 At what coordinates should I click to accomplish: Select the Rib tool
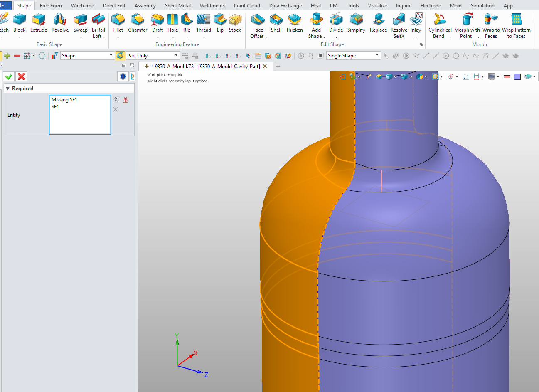[187, 23]
